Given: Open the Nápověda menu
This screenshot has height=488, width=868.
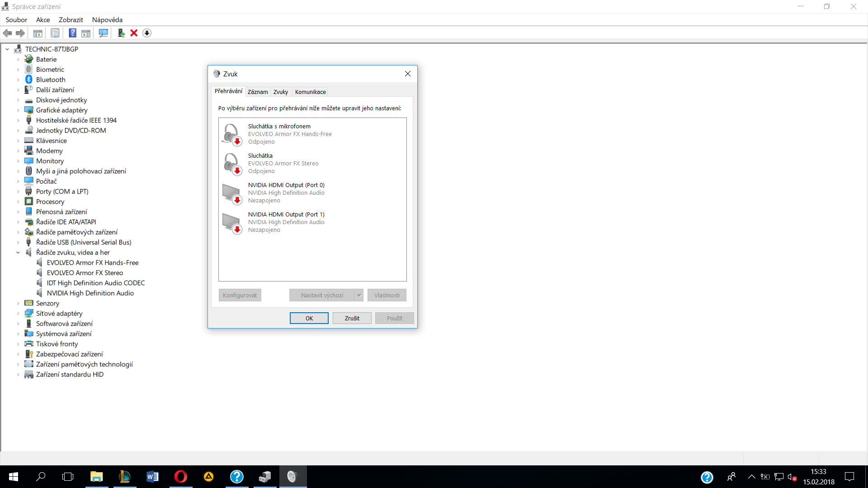Looking at the screenshot, I should coord(107,20).
